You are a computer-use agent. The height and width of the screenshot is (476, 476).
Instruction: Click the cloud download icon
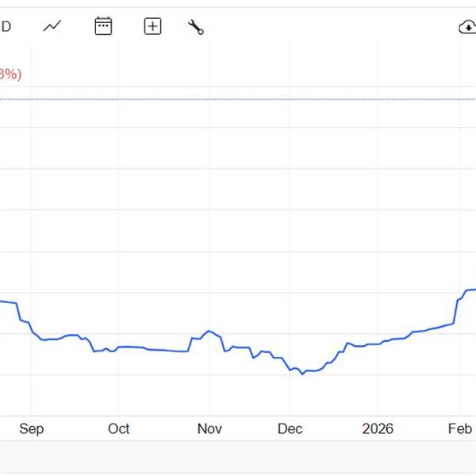point(467,27)
